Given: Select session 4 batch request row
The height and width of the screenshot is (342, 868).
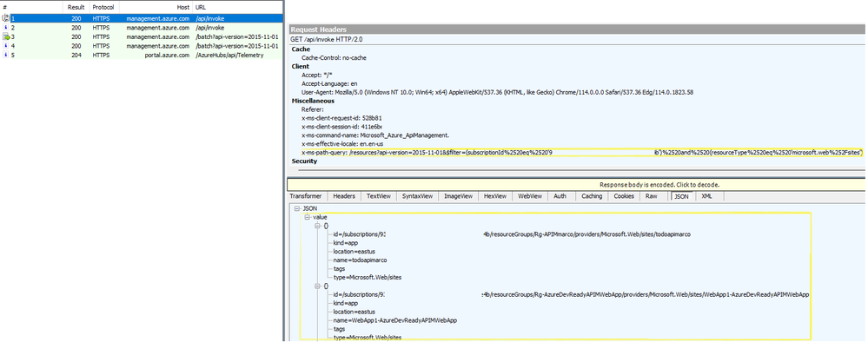Looking at the screenshot, I should (141, 45).
